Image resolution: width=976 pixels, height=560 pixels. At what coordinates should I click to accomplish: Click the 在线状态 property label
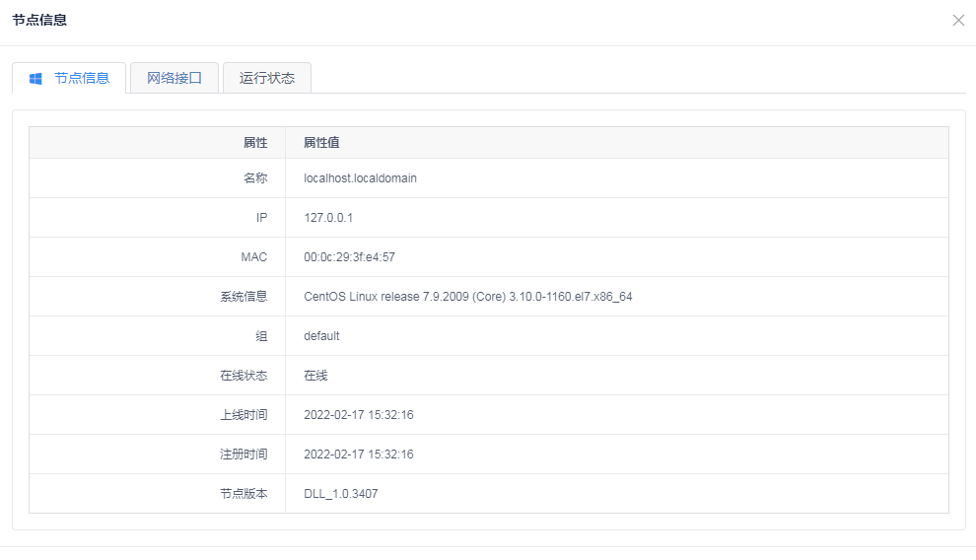tap(244, 376)
